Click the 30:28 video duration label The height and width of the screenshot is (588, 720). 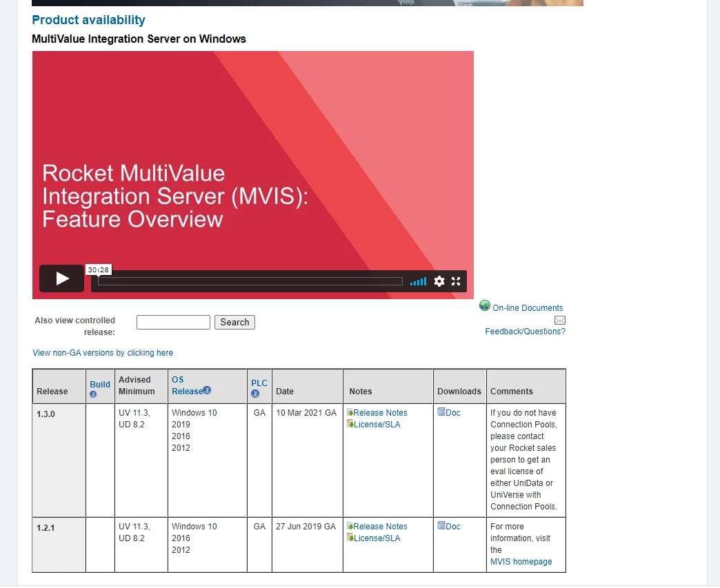pyautogui.click(x=98, y=270)
